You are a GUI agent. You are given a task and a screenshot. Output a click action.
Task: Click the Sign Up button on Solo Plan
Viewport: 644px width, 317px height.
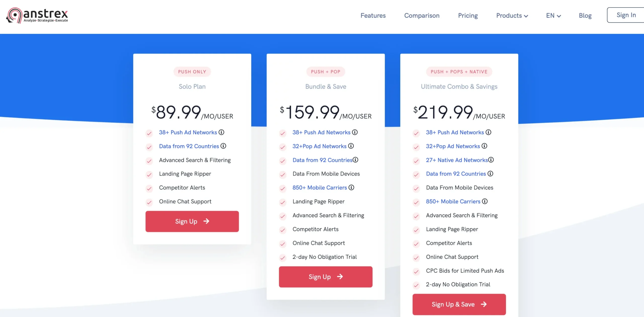(x=192, y=221)
